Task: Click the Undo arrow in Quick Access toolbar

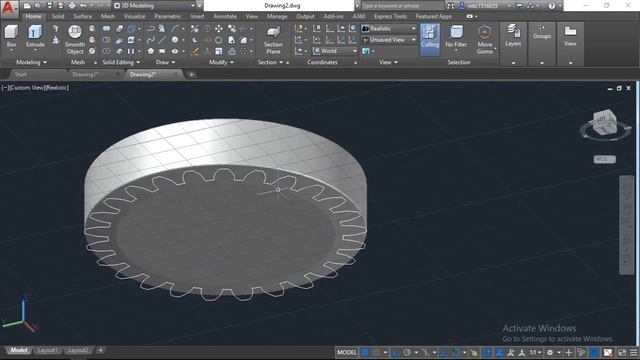Action: tap(83, 6)
